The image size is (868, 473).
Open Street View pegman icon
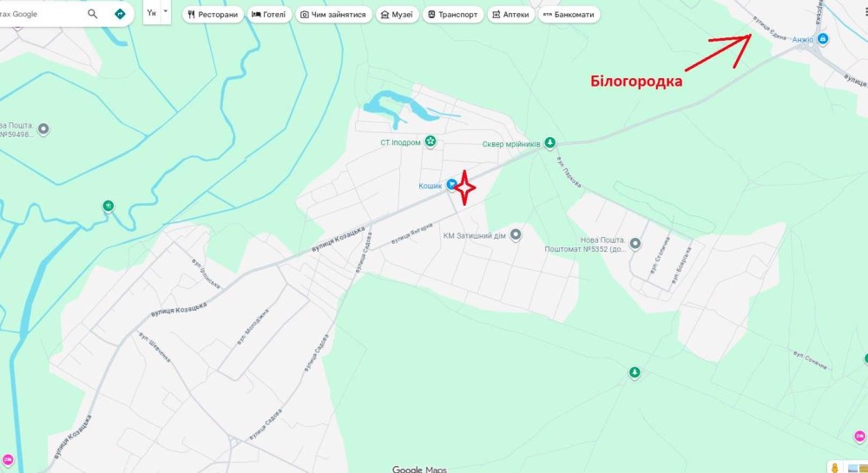tap(835, 468)
